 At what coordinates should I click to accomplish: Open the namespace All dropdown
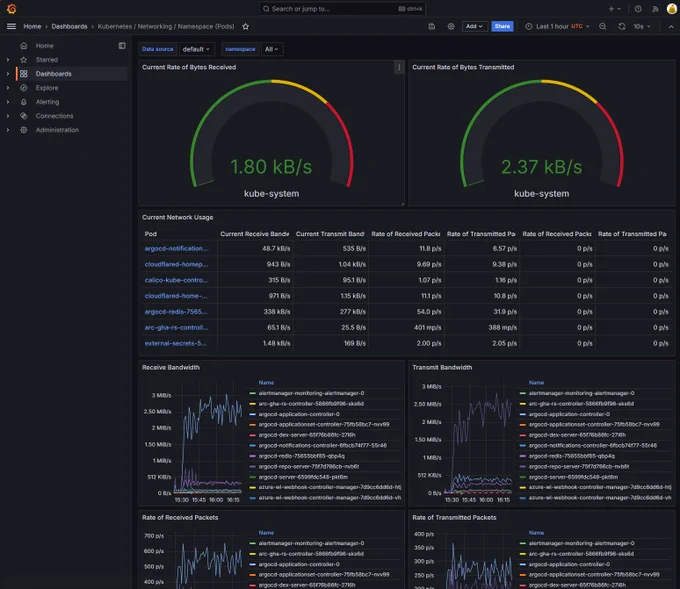pyautogui.click(x=272, y=49)
